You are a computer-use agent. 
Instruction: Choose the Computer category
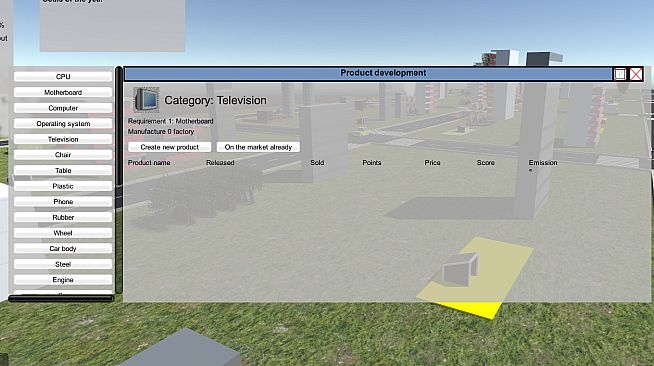click(63, 108)
